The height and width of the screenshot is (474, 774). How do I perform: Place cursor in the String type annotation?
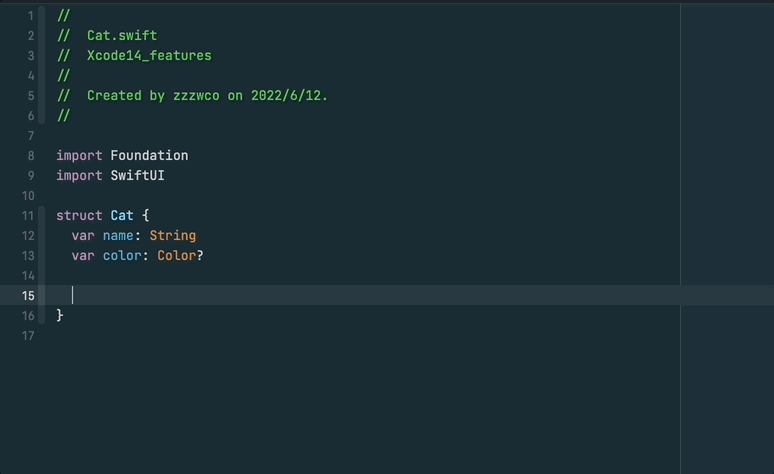pos(173,236)
